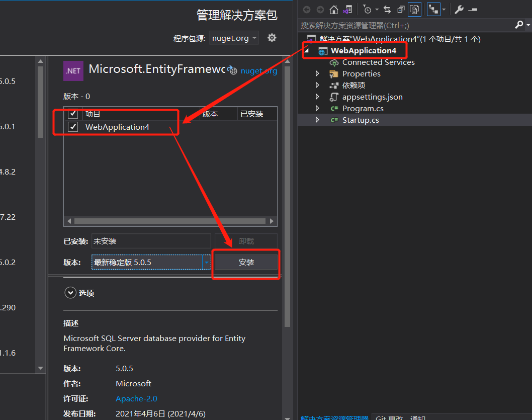Screen dimensions: 532x420
Task: Click the globe icon beside nuget.org link
Action: point(232,70)
